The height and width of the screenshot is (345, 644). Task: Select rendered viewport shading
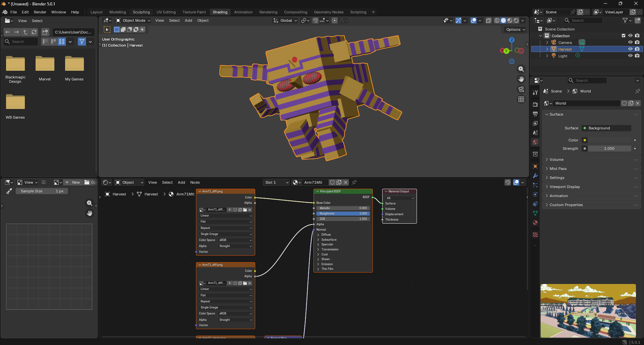516,20
